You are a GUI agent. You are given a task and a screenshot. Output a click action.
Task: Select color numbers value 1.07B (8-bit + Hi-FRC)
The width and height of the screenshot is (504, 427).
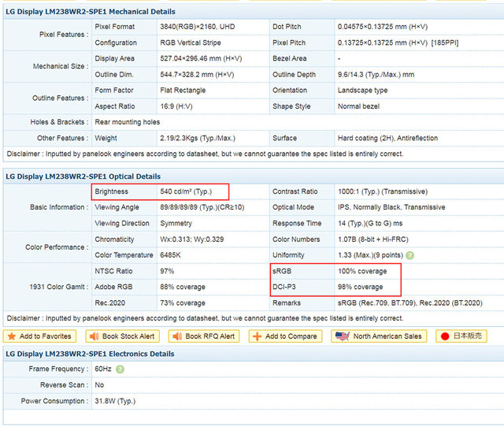pos(372,239)
